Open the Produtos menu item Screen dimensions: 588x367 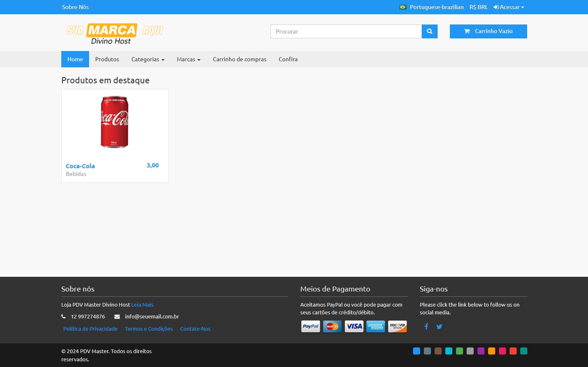point(107,59)
